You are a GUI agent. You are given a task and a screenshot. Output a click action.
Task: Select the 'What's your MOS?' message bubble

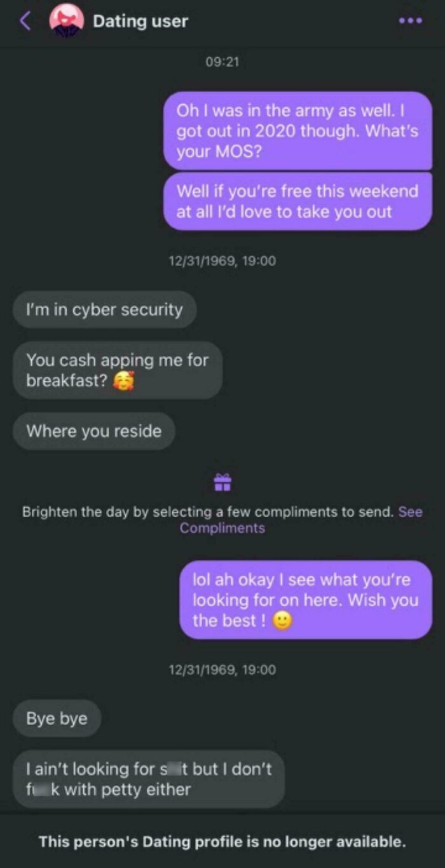point(298,131)
